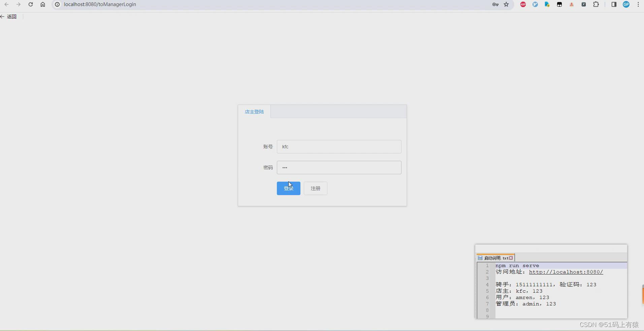Go forward with the browser forward arrow
Screen dimensions: 644x331
(19, 4)
